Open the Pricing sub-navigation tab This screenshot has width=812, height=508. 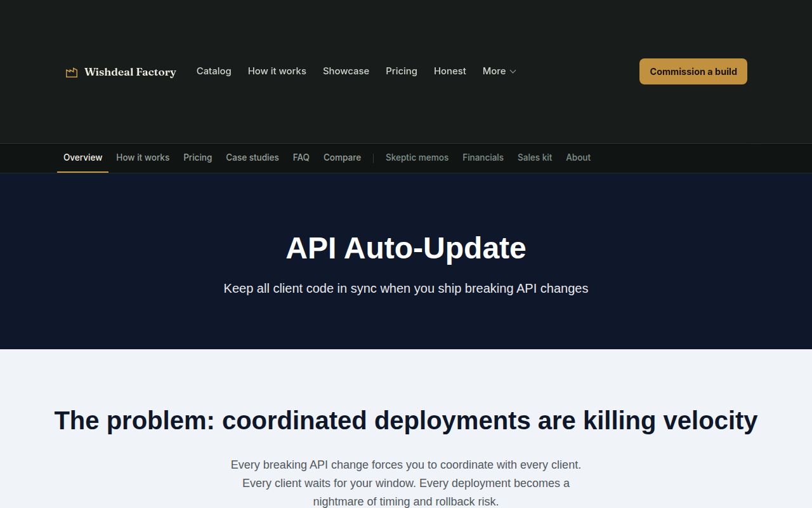198,157
